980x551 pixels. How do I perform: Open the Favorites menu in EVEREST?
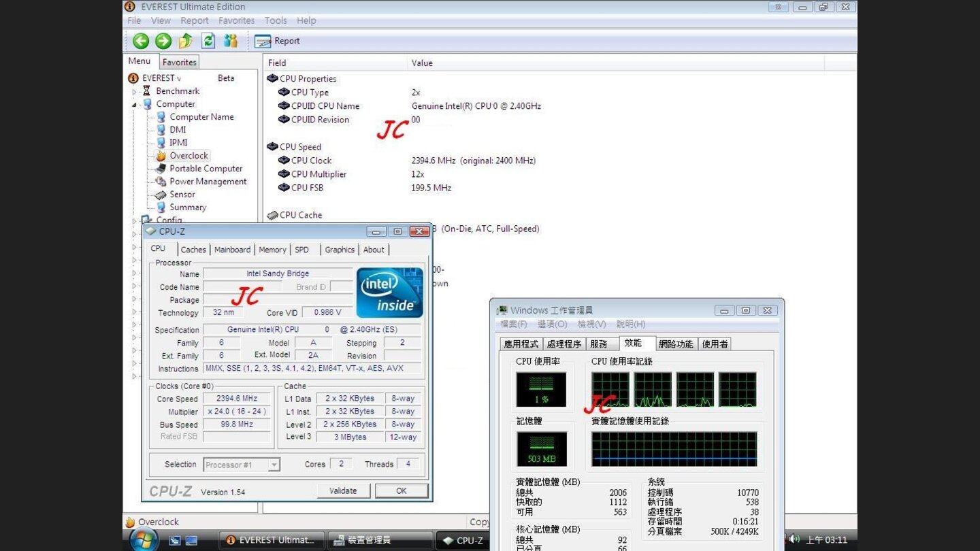pyautogui.click(x=237, y=20)
